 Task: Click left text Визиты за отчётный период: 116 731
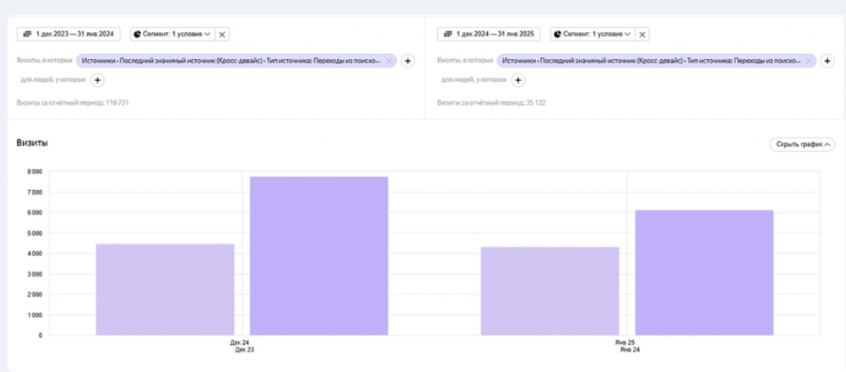tap(72, 103)
